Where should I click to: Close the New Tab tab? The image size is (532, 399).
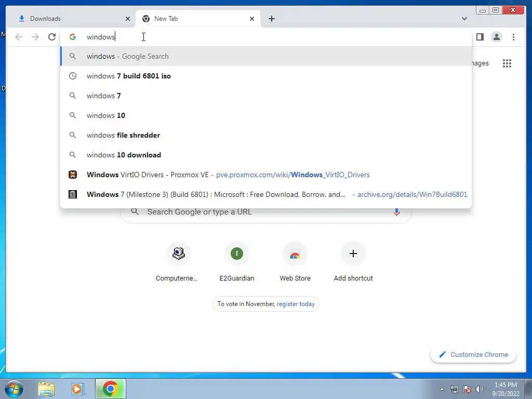[252, 19]
